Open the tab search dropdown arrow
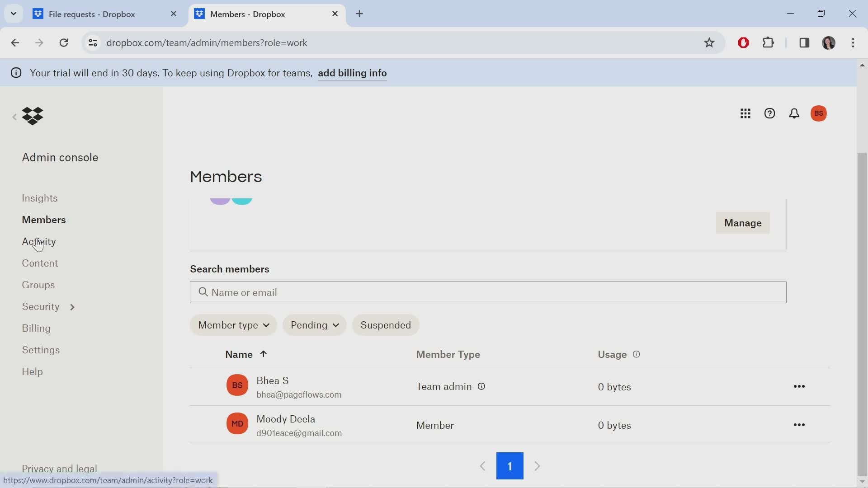Image resolution: width=868 pixels, height=488 pixels. (14, 14)
